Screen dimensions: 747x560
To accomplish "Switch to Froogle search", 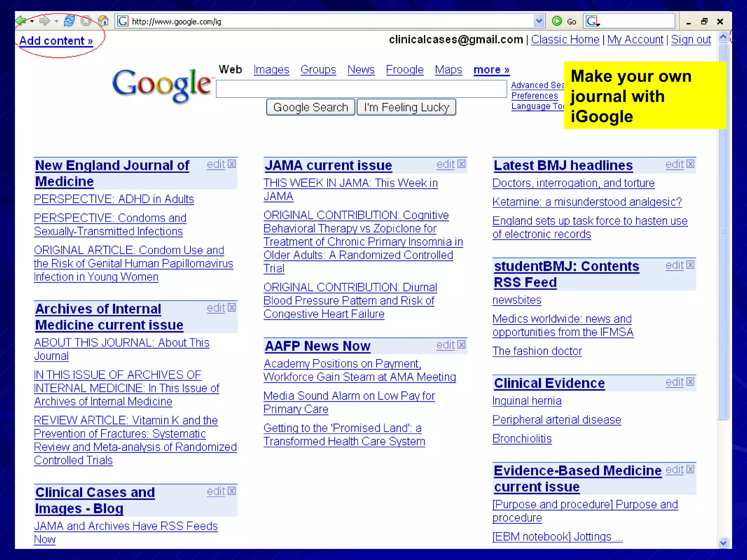I will (x=405, y=70).
